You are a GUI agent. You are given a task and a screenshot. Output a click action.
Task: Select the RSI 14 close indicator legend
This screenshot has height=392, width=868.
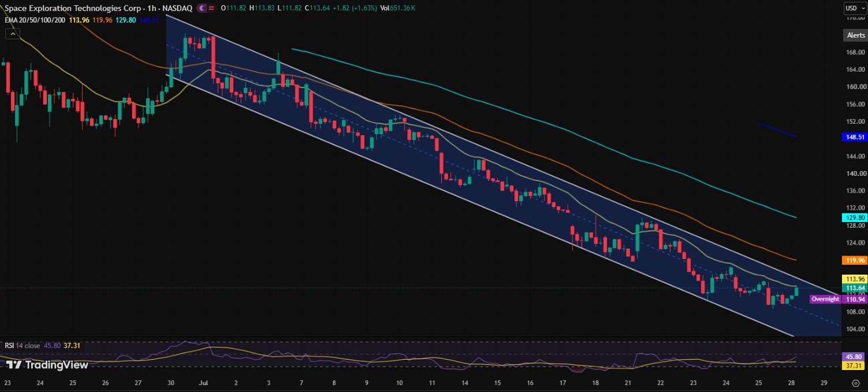click(23, 346)
